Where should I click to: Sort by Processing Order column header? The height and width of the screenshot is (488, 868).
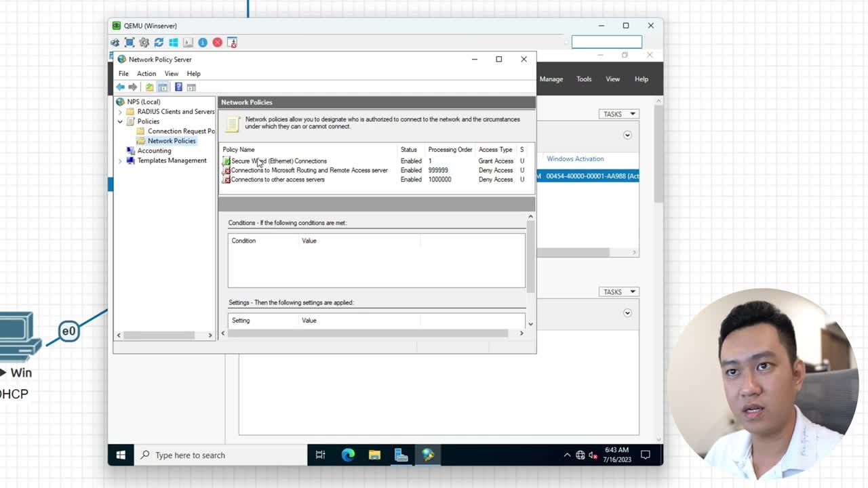pyautogui.click(x=450, y=149)
